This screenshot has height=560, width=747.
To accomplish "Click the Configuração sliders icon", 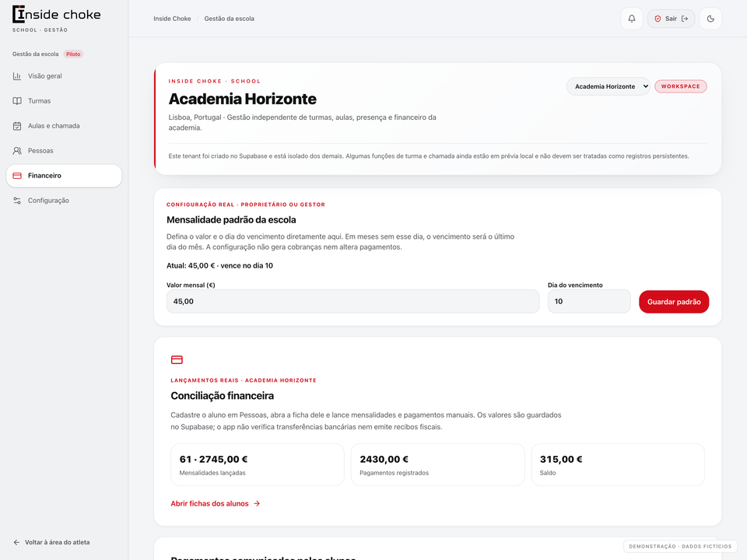I will pyautogui.click(x=17, y=201).
